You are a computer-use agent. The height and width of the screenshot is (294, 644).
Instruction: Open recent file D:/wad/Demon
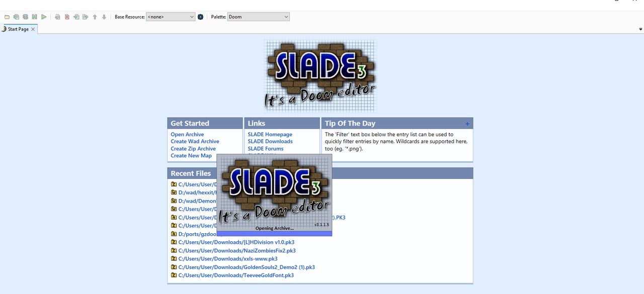(197, 201)
